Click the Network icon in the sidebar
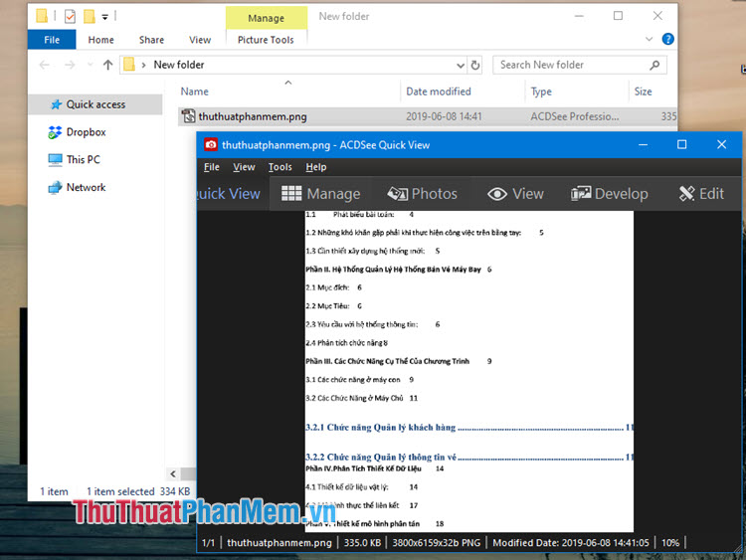Image resolution: width=746 pixels, height=560 pixels. click(x=56, y=188)
